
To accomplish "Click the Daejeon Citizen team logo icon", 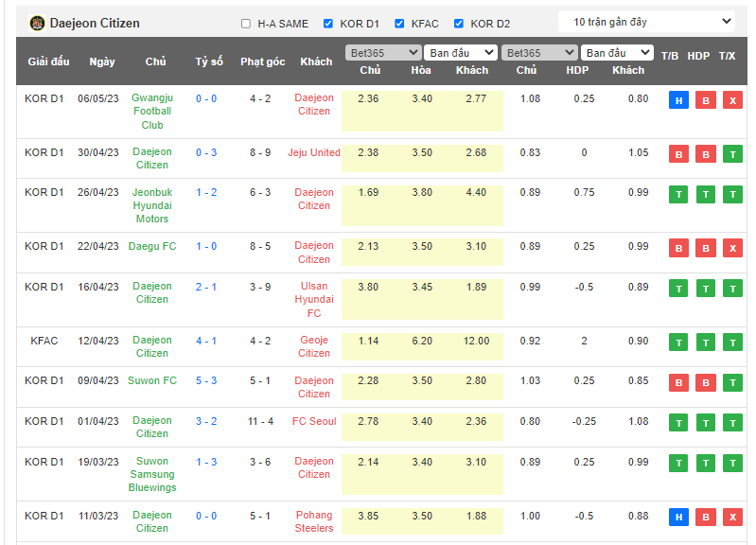I will pyautogui.click(x=37, y=23).
